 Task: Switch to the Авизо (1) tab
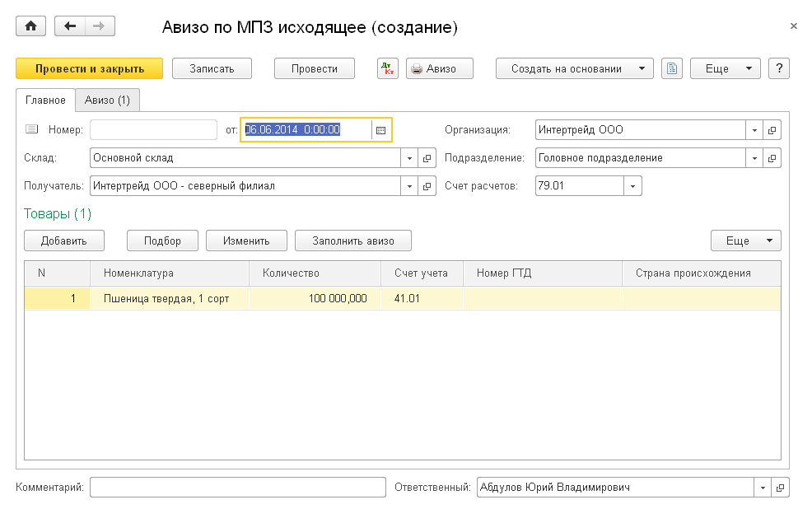pyautogui.click(x=108, y=100)
